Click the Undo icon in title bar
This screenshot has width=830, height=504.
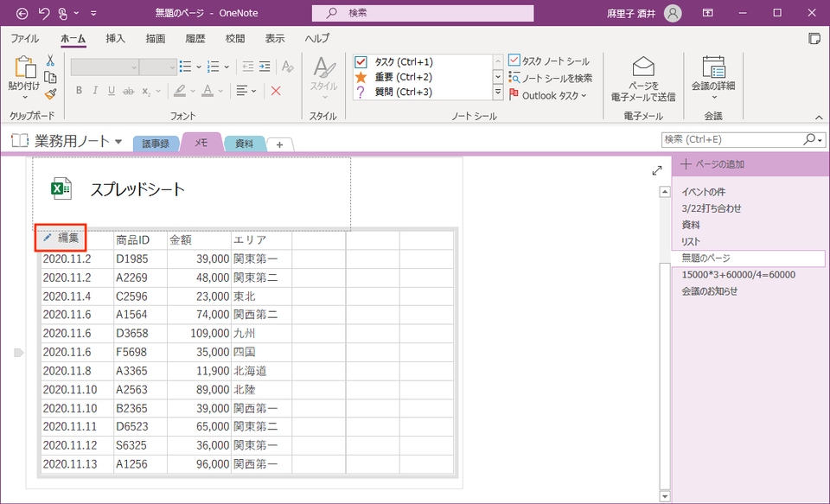click(x=44, y=13)
